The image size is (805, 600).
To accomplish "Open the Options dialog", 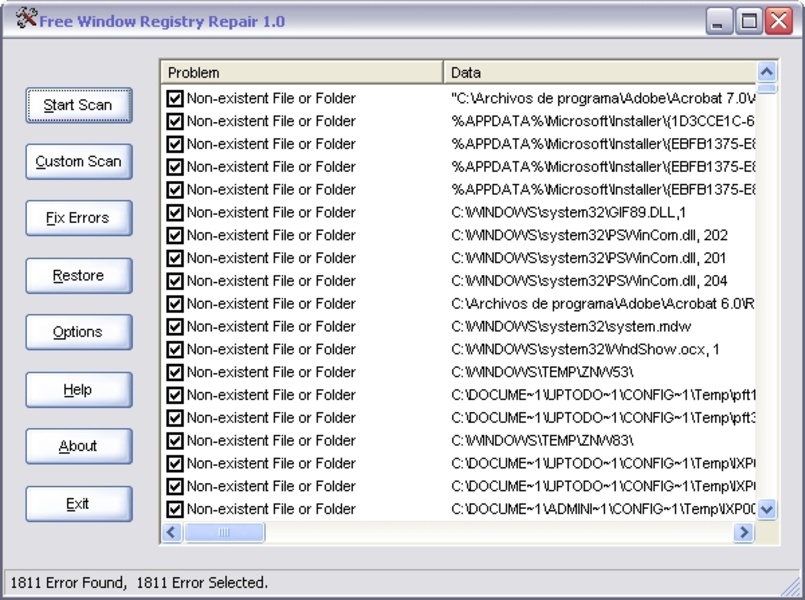I will [78, 332].
